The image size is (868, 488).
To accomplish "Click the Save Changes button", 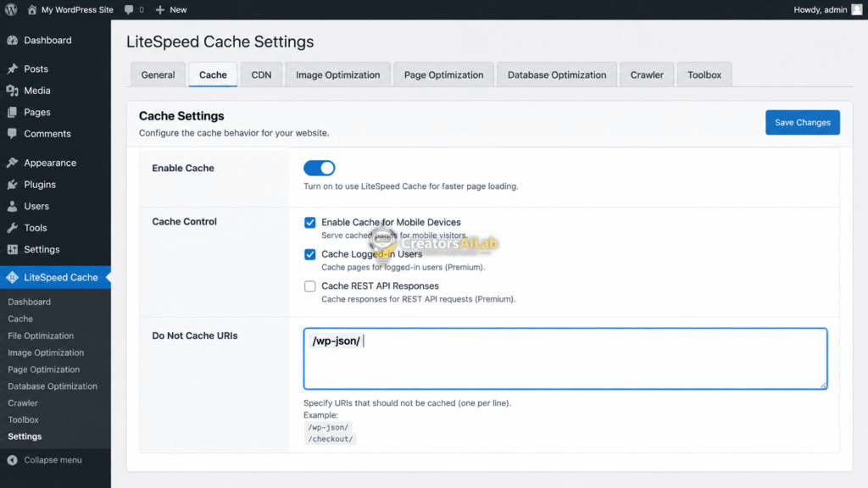I will 802,122.
